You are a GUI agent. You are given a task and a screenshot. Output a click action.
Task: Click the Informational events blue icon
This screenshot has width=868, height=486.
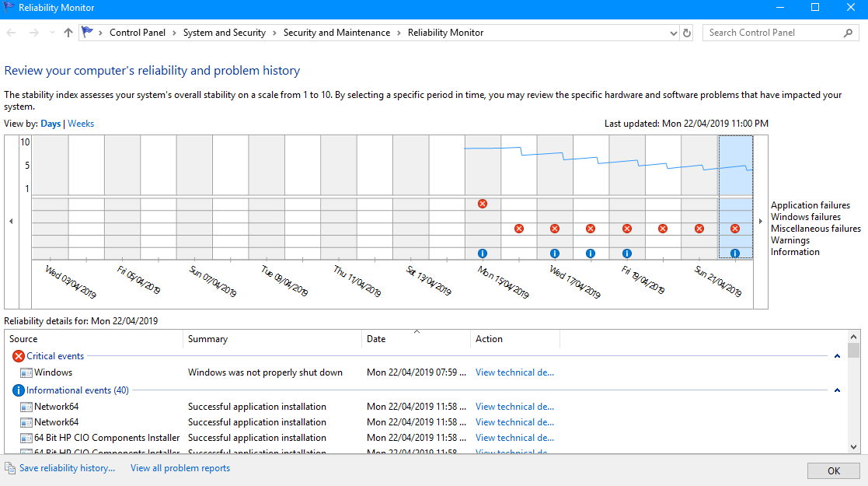[x=19, y=390]
